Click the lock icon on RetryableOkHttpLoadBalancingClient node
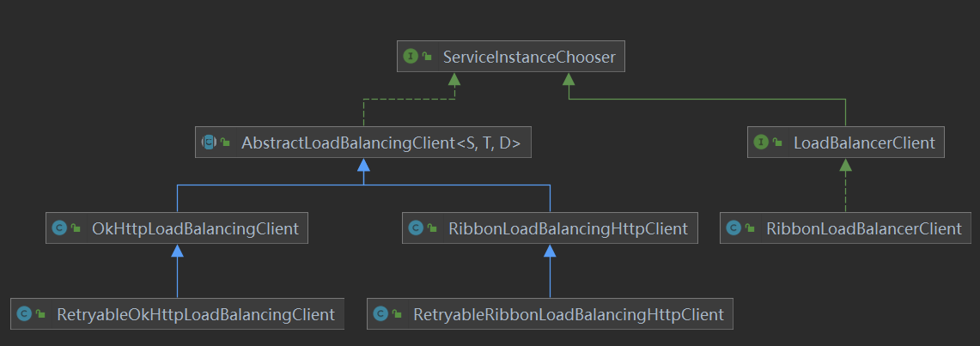This screenshot has width=980, height=346. [40, 313]
